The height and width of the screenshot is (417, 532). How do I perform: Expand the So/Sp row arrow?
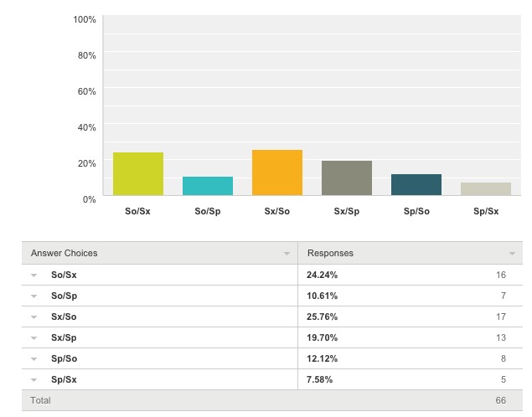pos(34,296)
